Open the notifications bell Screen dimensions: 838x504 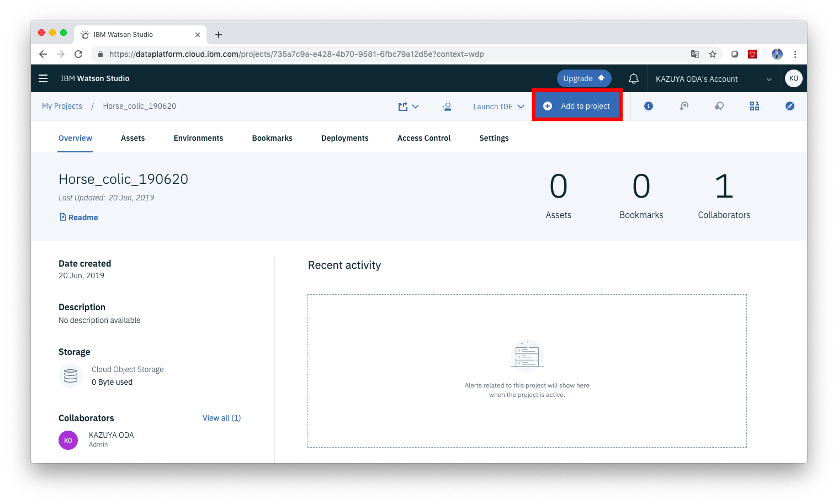633,78
